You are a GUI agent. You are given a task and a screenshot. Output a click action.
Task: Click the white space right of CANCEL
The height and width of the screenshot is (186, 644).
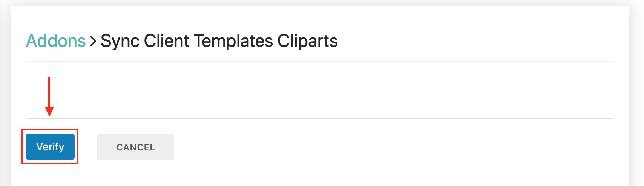pyautogui.click(x=377, y=147)
